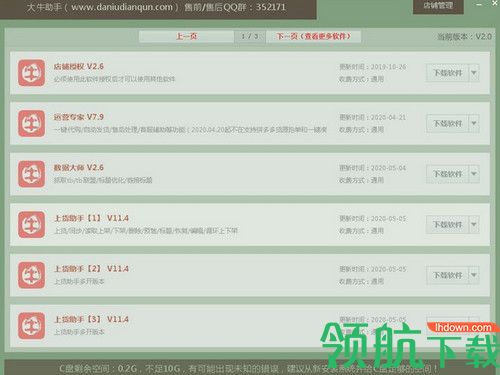The height and width of the screenshot is (375, 500).
Task: Click the 数据大师 V2.6 app icon
Action: (31, 174)
